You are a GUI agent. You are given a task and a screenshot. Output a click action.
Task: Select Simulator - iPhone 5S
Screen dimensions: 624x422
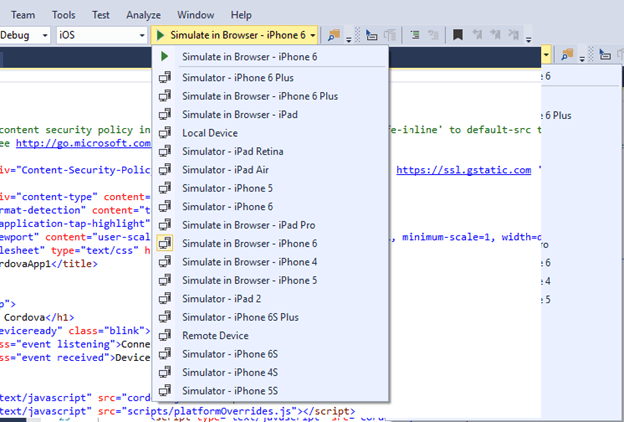270,391
